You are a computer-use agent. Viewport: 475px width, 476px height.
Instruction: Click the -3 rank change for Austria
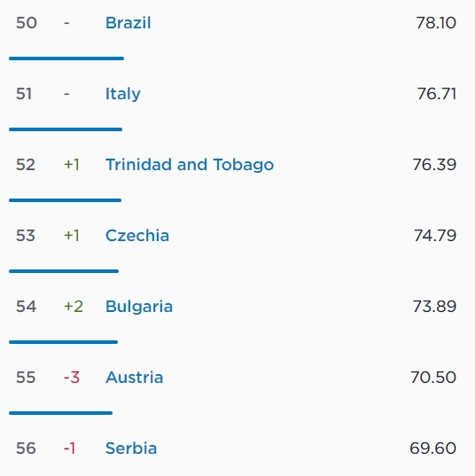coord(72,378)
